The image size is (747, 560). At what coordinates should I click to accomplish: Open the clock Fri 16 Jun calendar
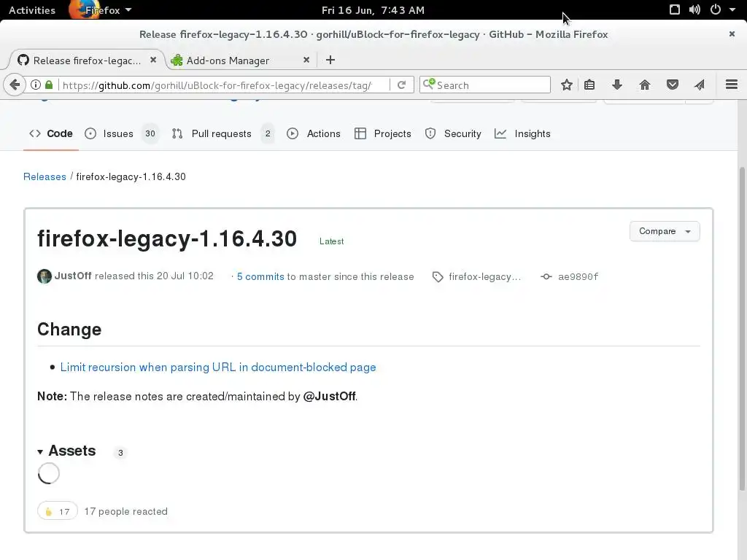pos(373,10)
